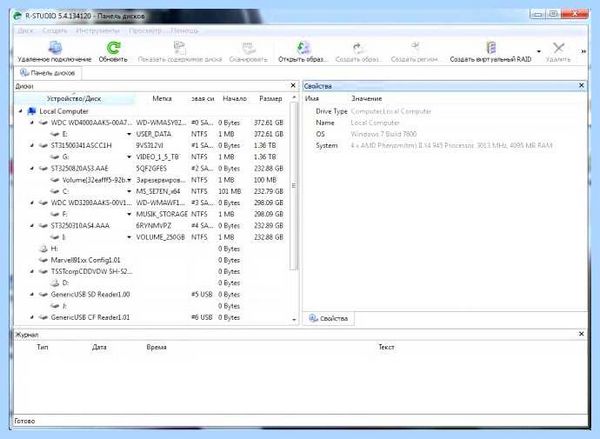Screen dimensions: 600x439
Task: Click the Удаленное подключение toolbar icon
Action: coord(55,48)
